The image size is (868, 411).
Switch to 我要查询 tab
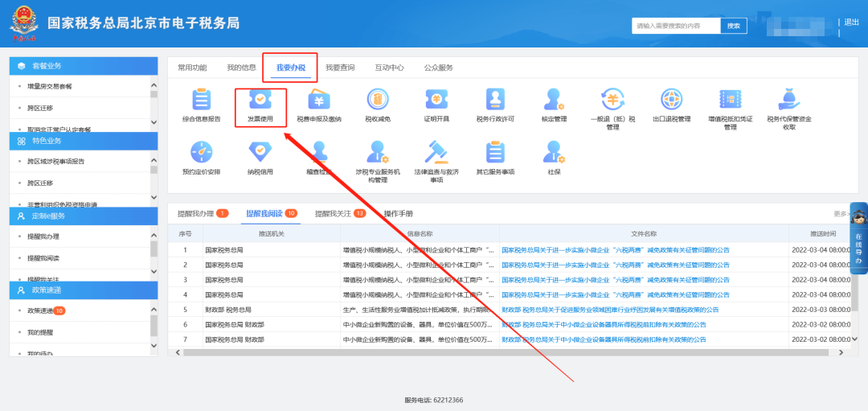[x=339, y=68]
